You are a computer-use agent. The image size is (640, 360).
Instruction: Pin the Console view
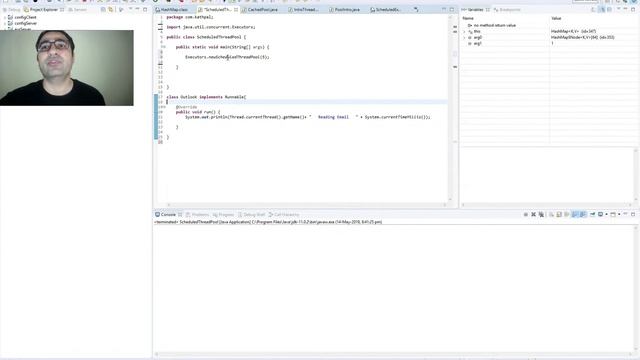pos(592,214)
